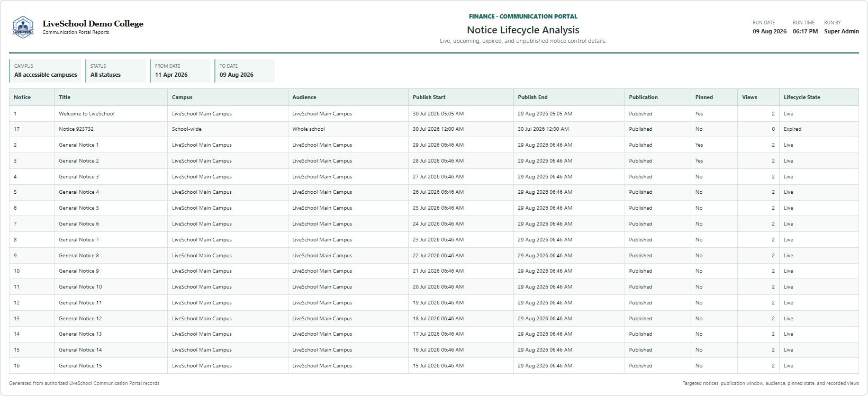Click Pinned 'No' in Notice 923732 row
Viewport: 868px width, 396px height.
699,129
